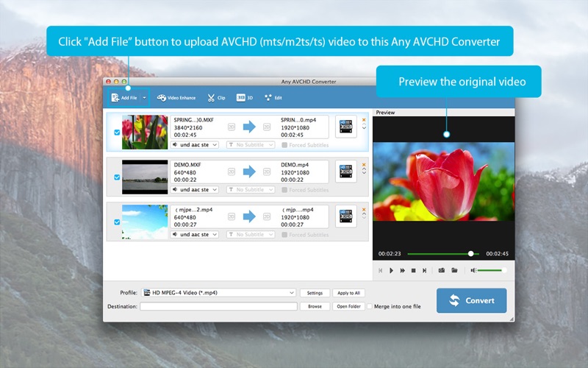Open the Profile HD MPEG-4 dropdown
This screenshot has width=588, height=368.
pos(218,292)
